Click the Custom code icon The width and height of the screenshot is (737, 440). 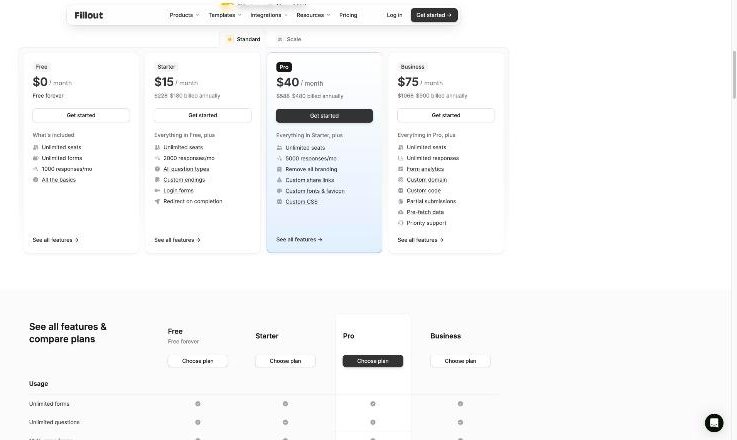[x=400, y=190]
